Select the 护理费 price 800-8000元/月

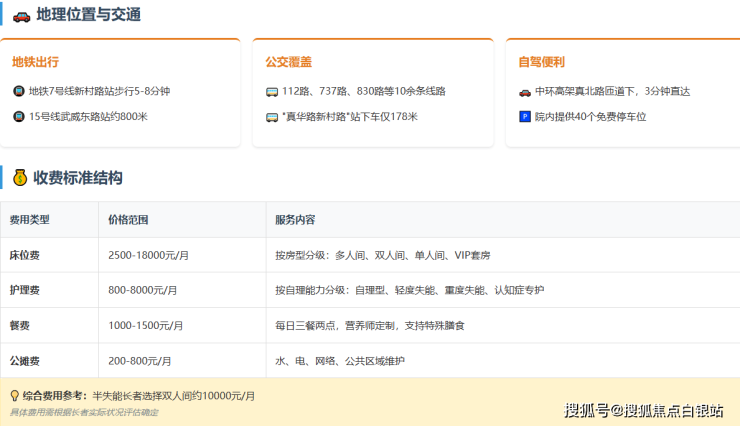point(143,290)
